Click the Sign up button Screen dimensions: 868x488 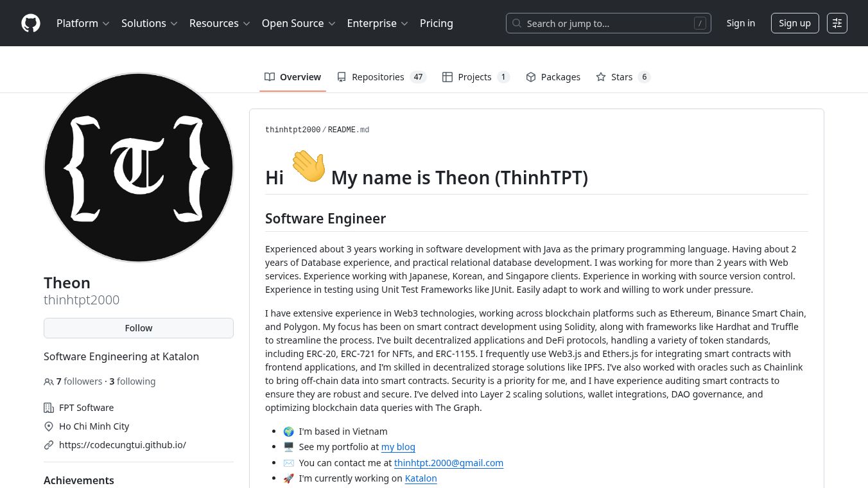pos(794,23)
